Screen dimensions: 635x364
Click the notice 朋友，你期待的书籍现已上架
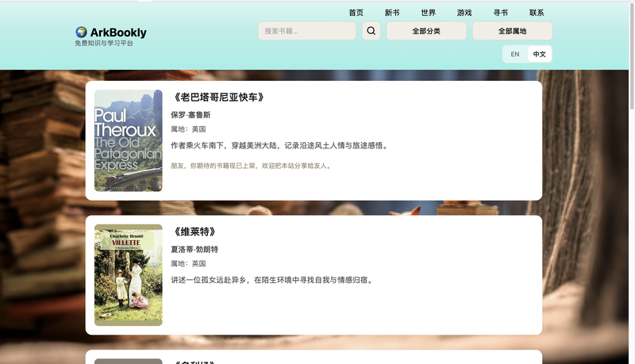click(x=252, y=166)
